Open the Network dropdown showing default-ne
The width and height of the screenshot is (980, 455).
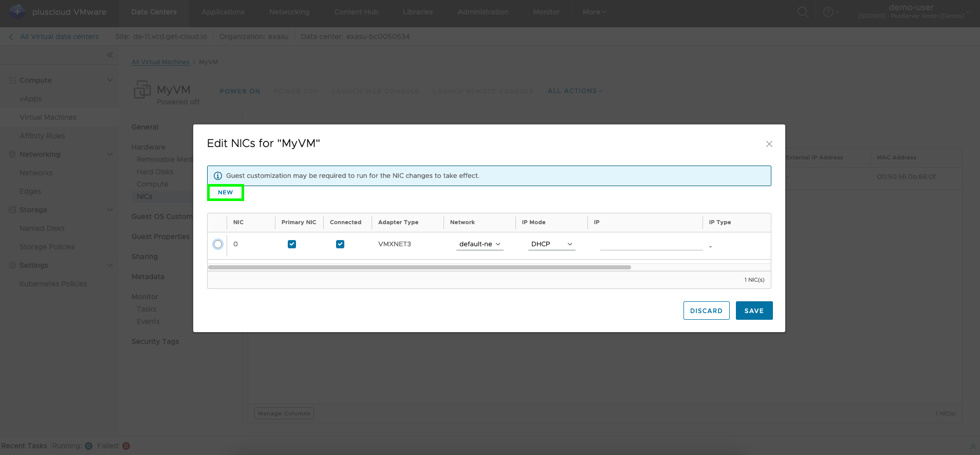(x=479, y=244)
